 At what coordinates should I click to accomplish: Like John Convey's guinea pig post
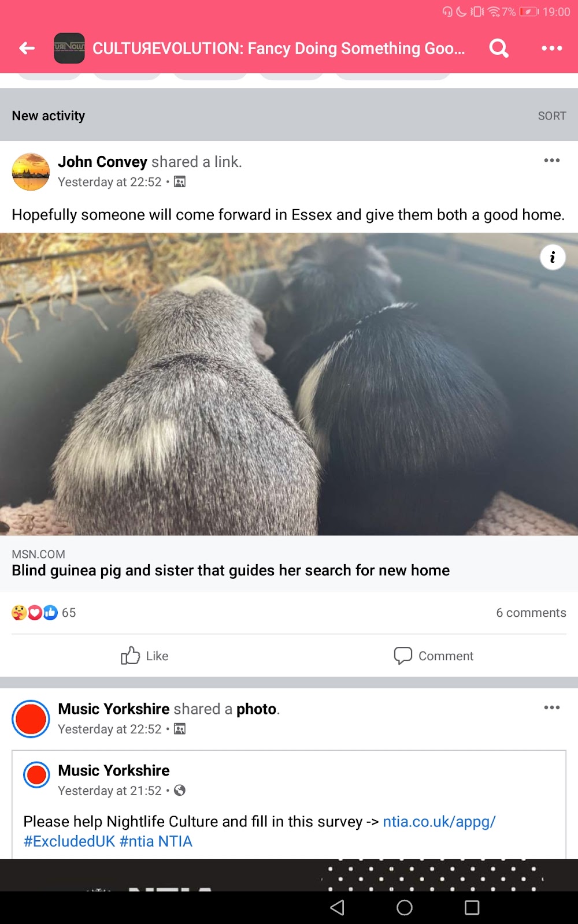click(x=144, y=655)
